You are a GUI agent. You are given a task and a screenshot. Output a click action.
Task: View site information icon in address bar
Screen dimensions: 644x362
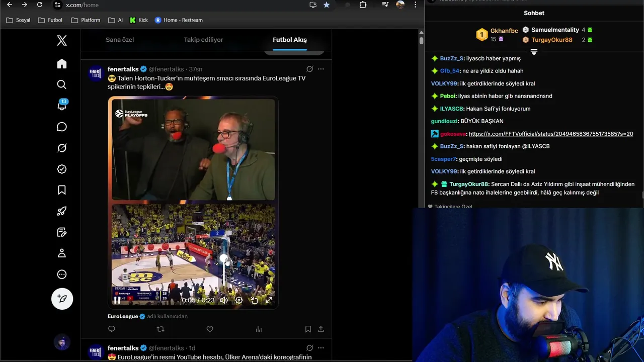pyautogui.click(x=57, y=5)
